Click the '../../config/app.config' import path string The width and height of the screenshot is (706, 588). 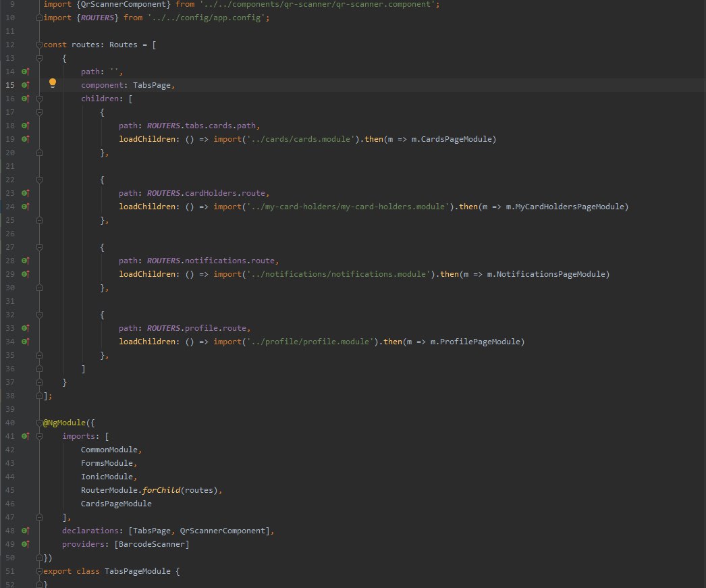click(x=207, y=18)
